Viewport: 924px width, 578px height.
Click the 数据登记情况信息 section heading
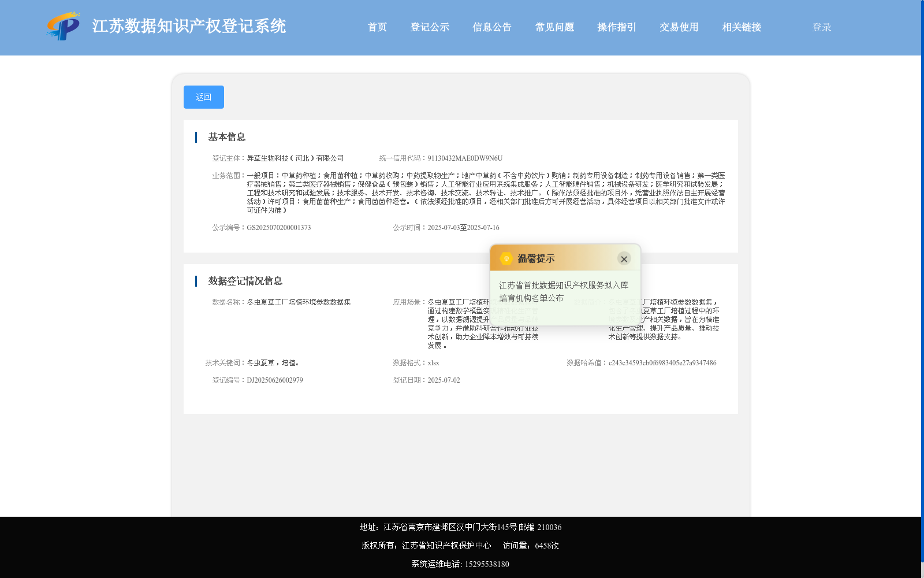tap(245, 281)
